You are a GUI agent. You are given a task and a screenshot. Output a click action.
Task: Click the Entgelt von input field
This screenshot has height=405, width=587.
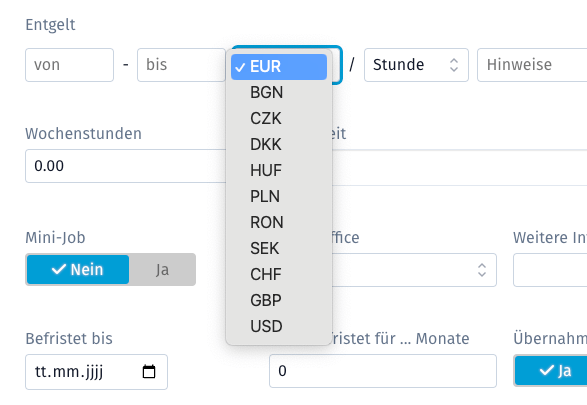69,65
